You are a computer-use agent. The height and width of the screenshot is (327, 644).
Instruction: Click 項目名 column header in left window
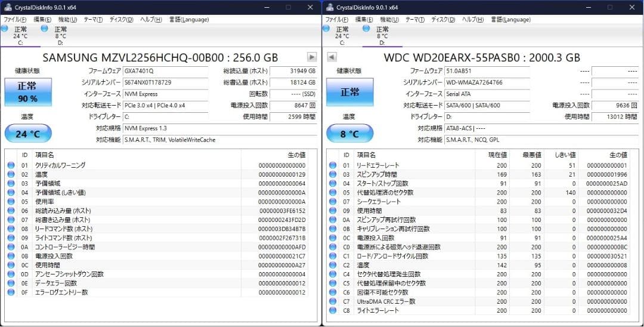[x=137, y=155]
